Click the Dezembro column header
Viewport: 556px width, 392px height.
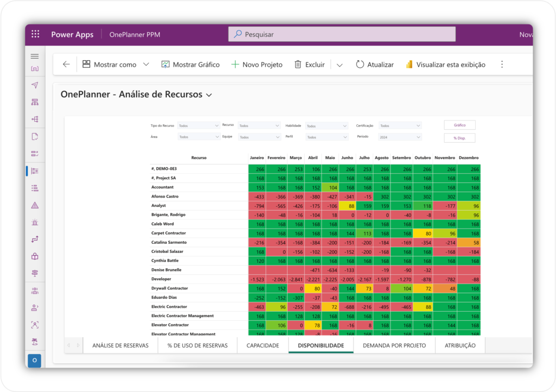[469, 157]
